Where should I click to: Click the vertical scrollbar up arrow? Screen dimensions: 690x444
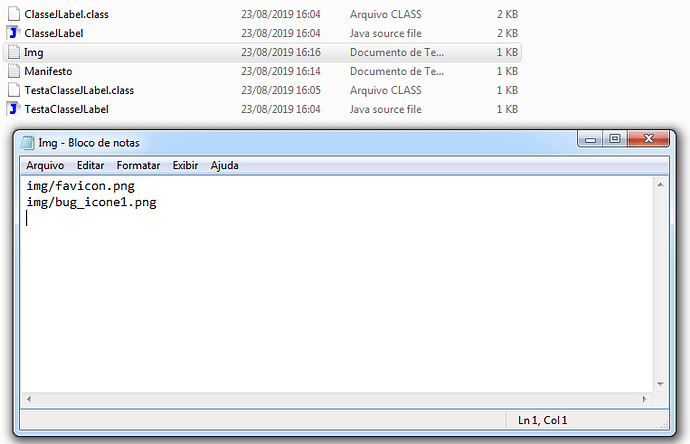coord(660,185)
